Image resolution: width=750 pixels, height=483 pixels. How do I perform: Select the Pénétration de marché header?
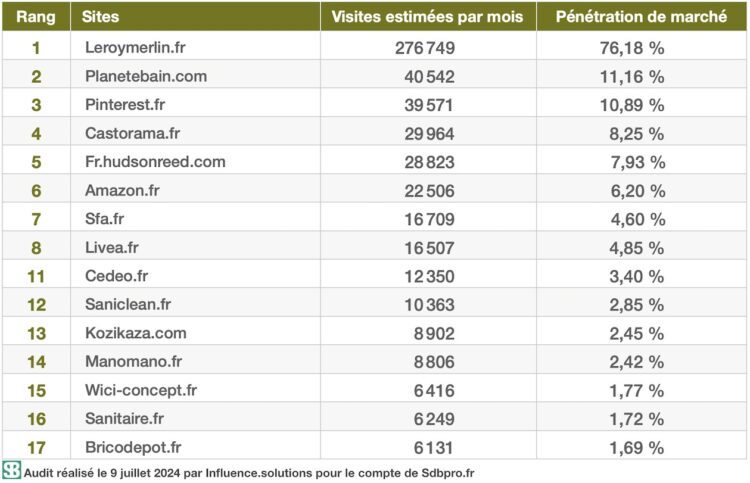(x=640, y=17)
